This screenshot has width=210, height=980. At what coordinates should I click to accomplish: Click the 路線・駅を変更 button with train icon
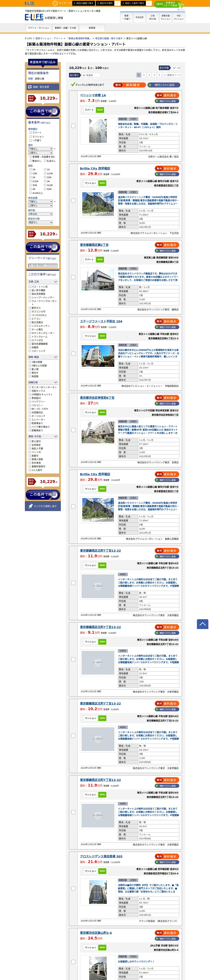43,87
